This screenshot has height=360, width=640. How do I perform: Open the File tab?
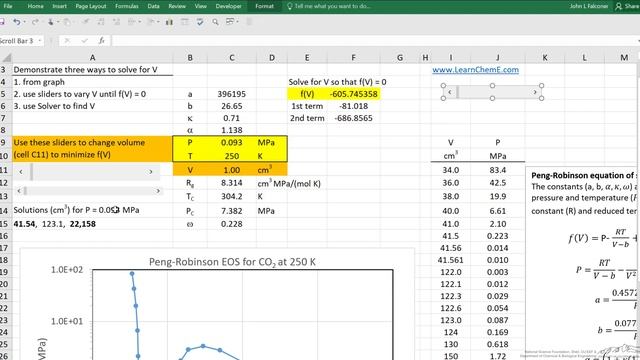8,6
